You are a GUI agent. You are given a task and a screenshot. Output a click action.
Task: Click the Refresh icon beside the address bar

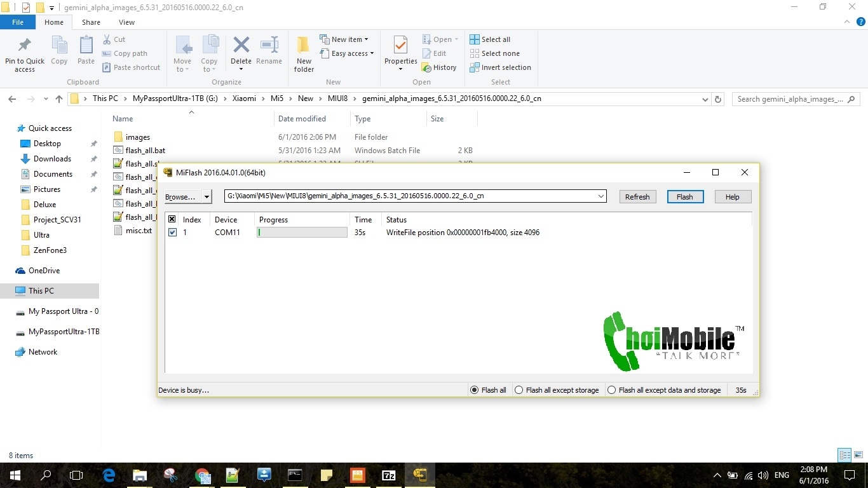click(718, 99)
